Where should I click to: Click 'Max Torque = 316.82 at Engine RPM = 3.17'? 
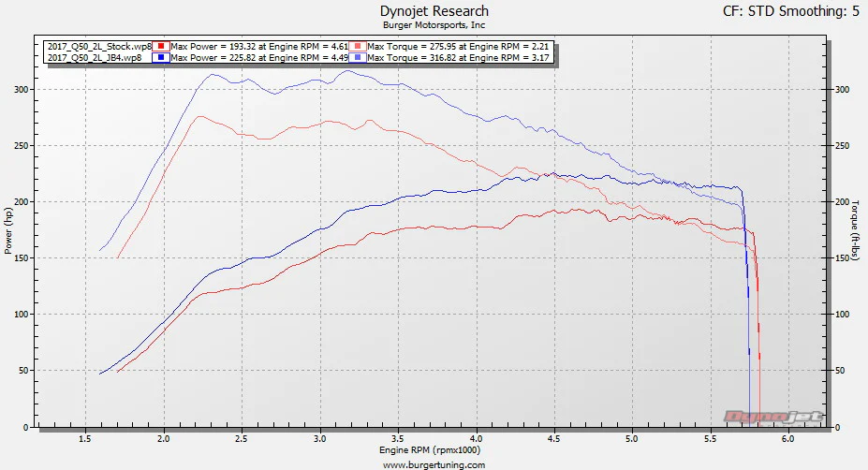pos(458,57)
